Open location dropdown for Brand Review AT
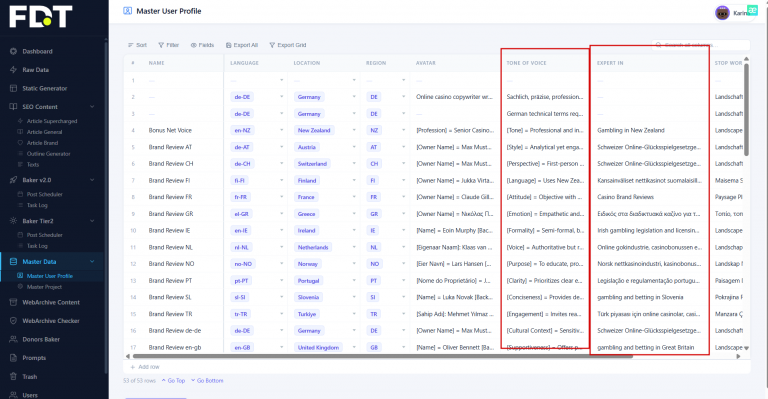 (354, 147)
